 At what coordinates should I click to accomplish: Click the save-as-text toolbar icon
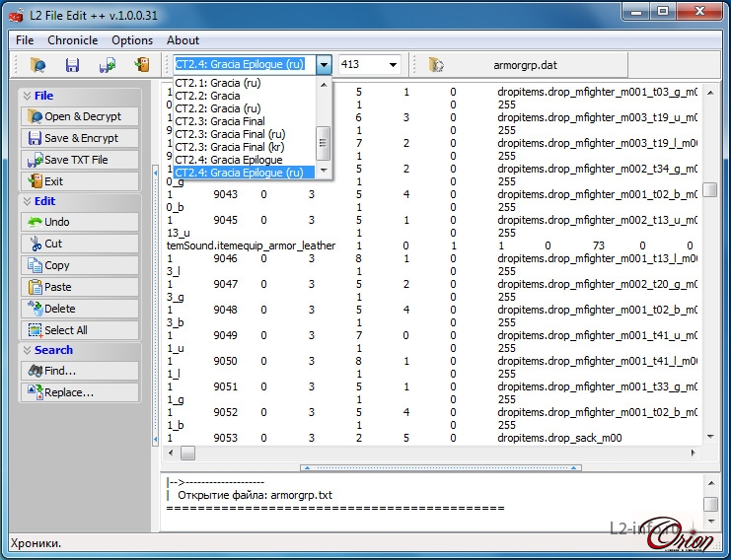(x=108, y=65)
